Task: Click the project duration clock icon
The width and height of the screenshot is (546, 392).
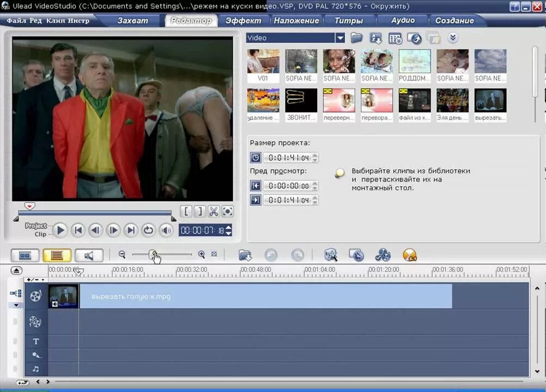Action: (x=256, y=157)
